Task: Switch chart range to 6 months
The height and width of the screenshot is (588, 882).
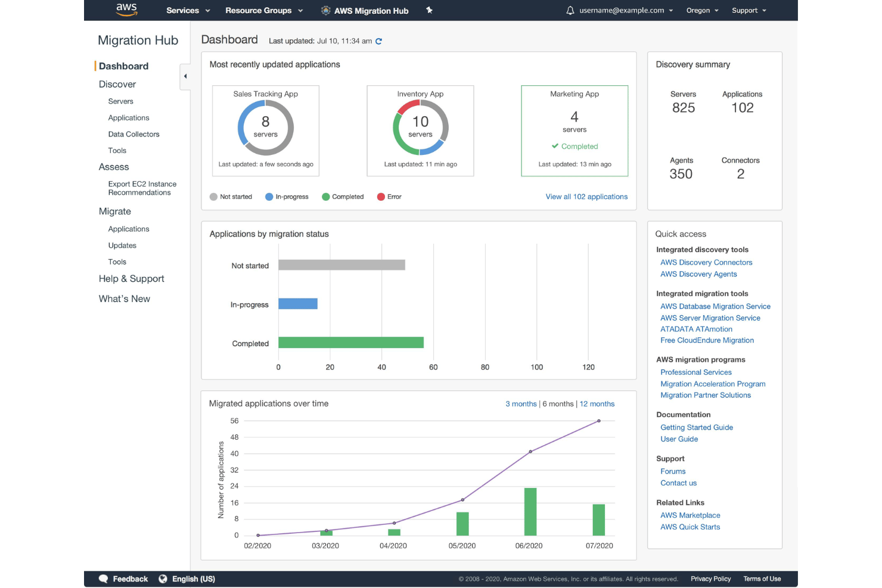Action: [558, 404]
